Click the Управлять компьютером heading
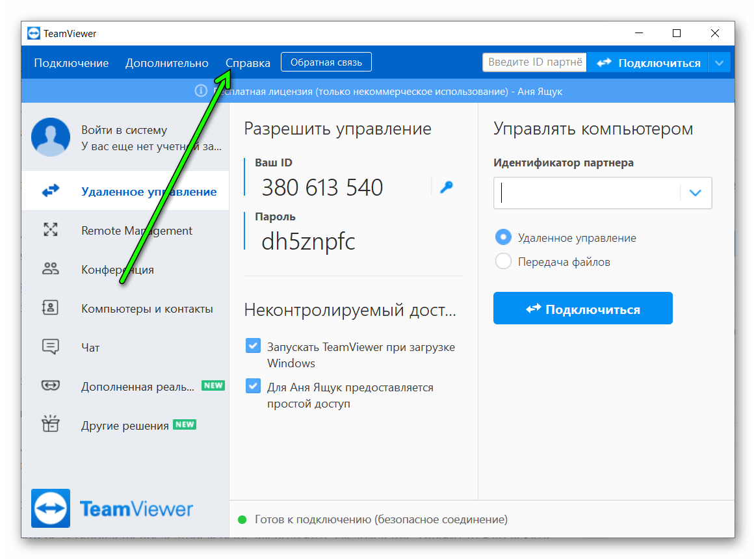The image size is (756, 559). tap(593, 129)
